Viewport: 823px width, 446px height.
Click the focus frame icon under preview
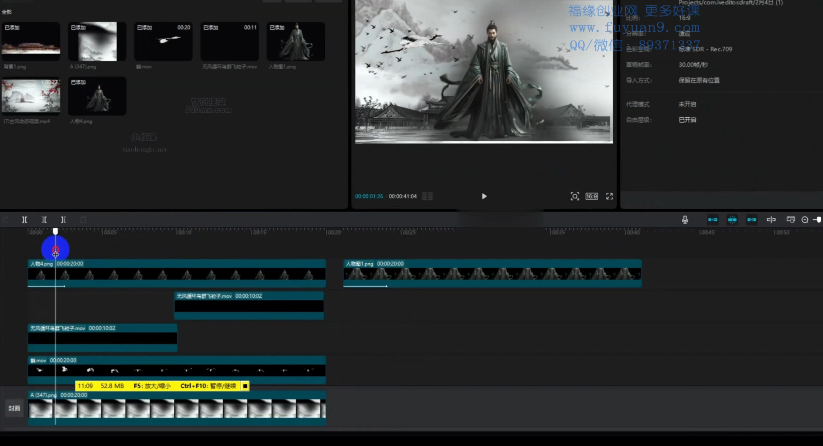[x=575, y=196]
